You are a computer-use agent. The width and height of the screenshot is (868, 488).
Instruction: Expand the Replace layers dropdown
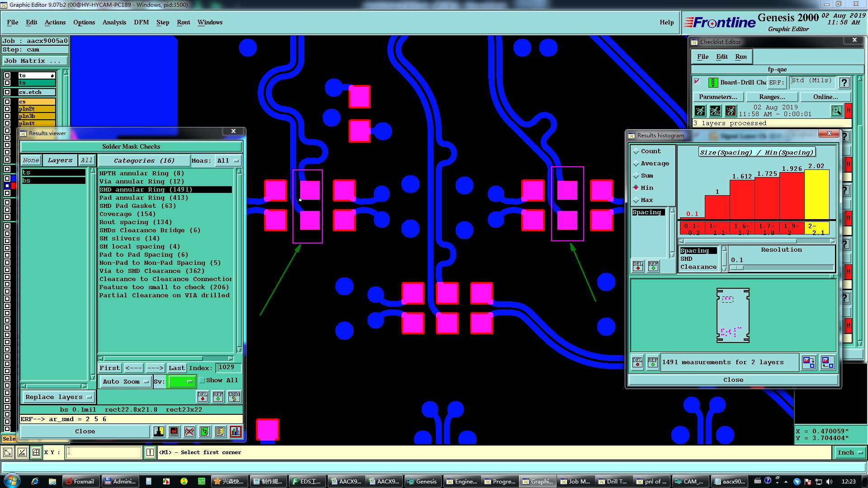point(58,397)
